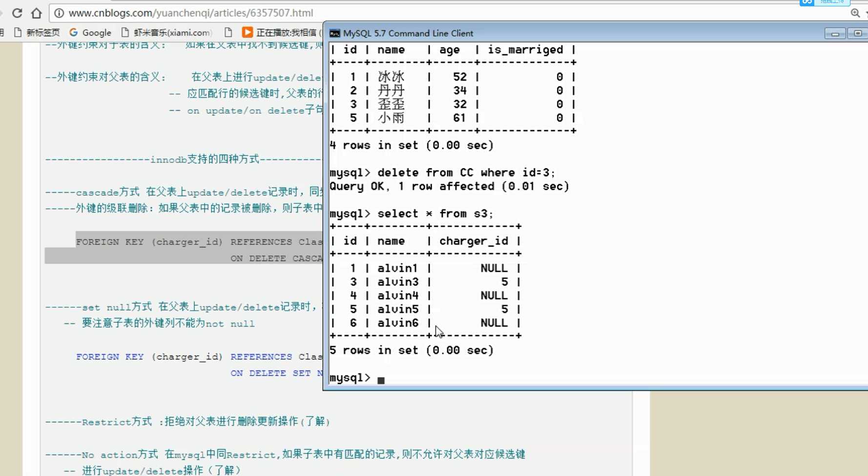
Task: View site information icon in address bar
Action: [x=59, y=13]
